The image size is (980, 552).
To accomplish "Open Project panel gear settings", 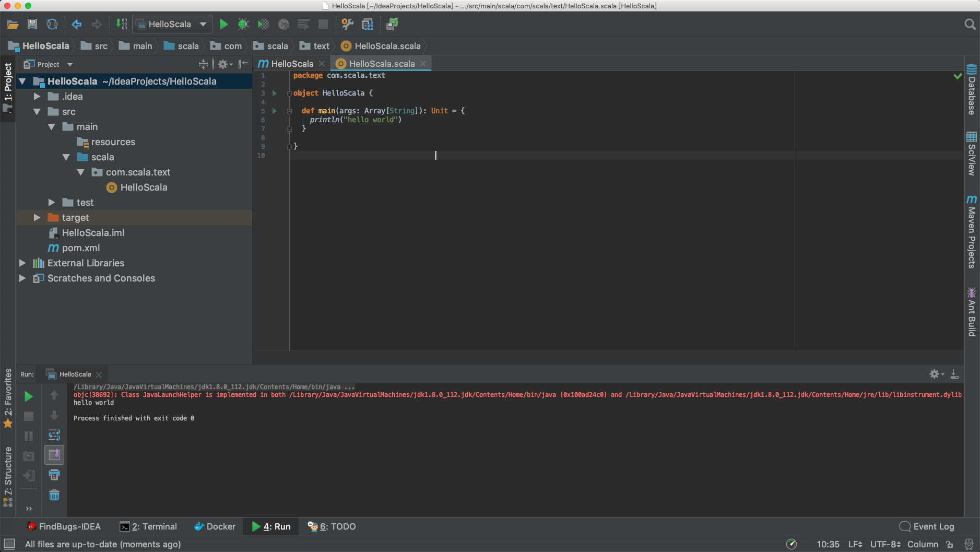I will (x=225, y=64).
